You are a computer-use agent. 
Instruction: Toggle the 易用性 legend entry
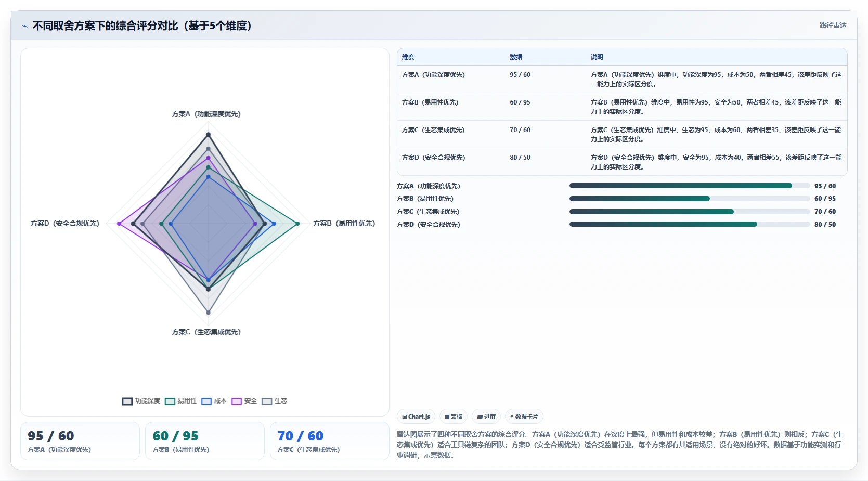(x=180, y=401)
